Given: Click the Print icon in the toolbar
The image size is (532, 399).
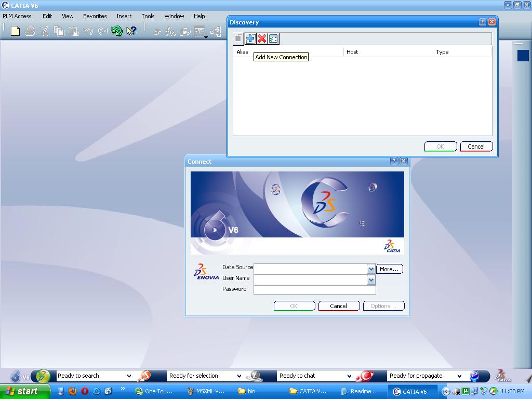Looking at the screenshot, I should [x=30, y=31].
